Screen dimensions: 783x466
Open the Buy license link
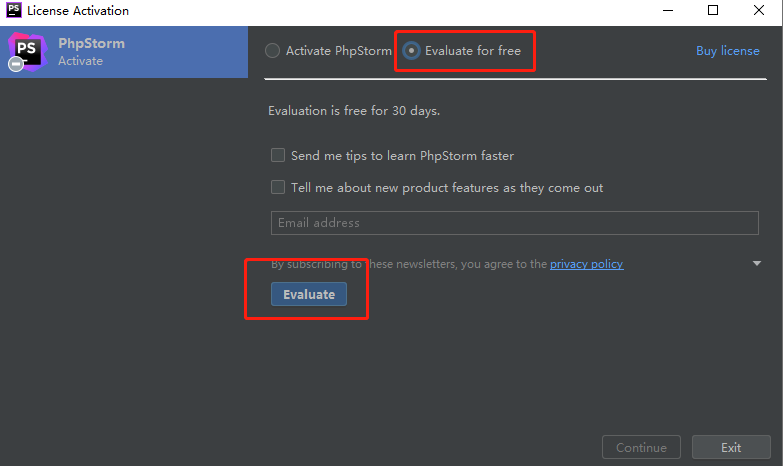click(x=727, y=51)
